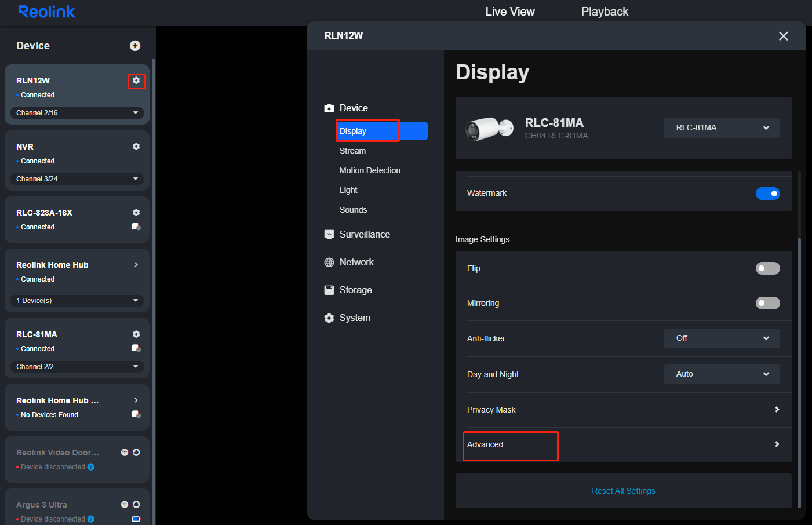Open help icon for Video Doorbell disconnected
This screenshot has height=525, width=812.
[x=91, y=467]
